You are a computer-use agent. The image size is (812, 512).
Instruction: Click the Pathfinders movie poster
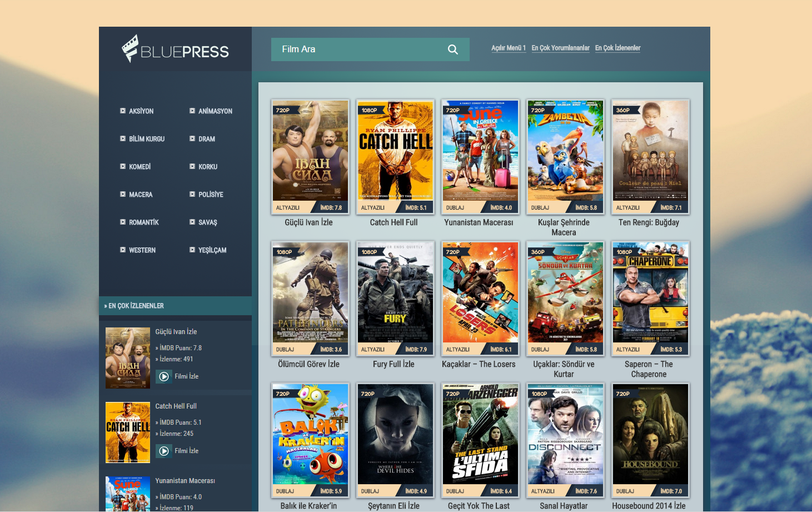point(310,292)
